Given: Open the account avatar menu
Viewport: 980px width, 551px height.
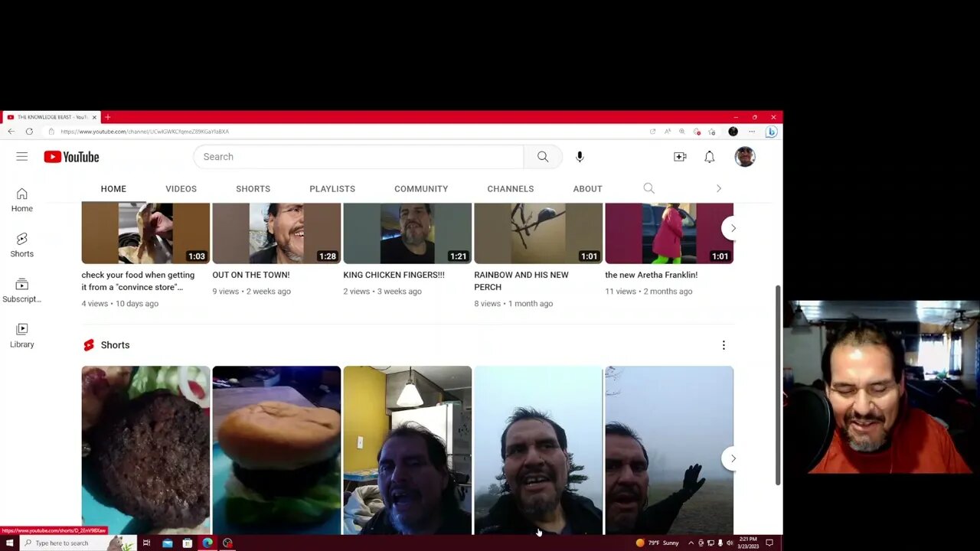Looking at the screenshot, I should click(745, 157).
